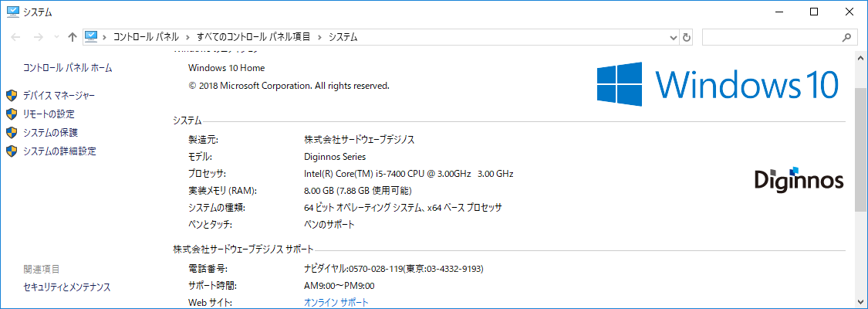Click the computer icon in address bar

92,36
